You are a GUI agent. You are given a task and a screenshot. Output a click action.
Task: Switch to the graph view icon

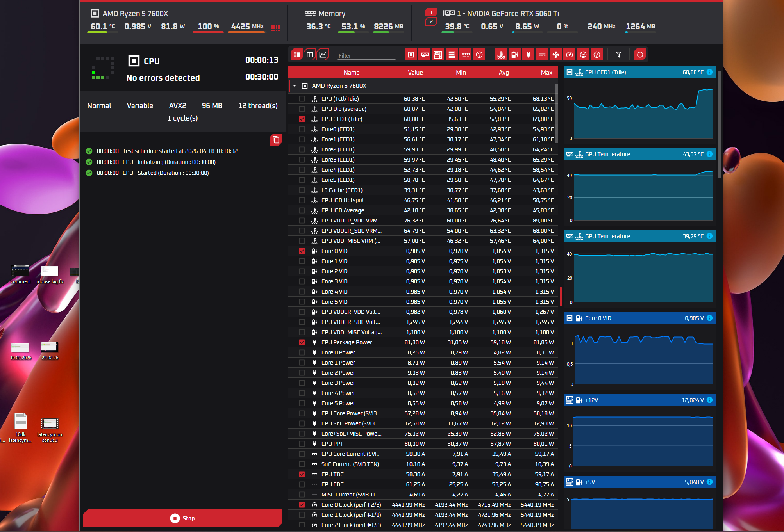(323, 55)
